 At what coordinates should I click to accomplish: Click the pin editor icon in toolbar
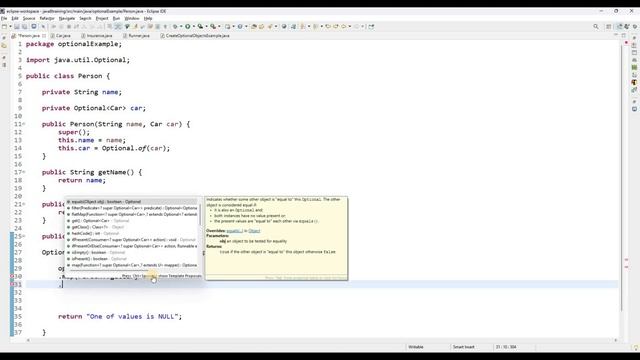(x=371, y=27)
